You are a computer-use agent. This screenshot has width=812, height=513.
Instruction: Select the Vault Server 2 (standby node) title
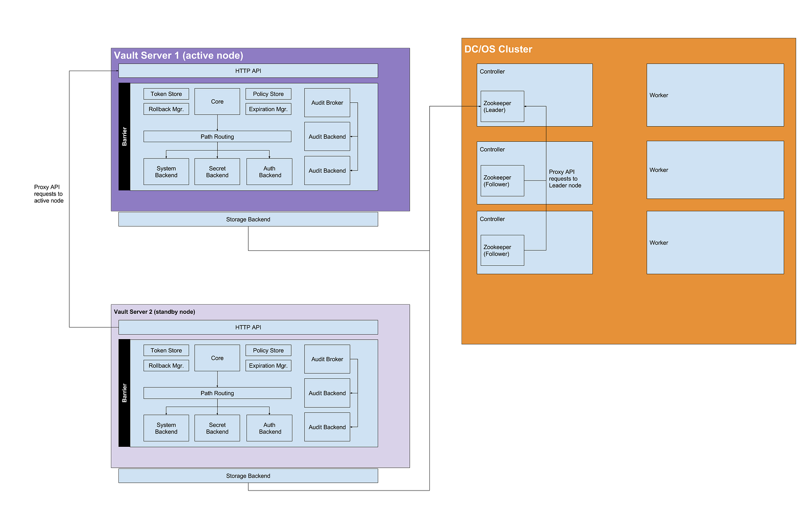tap(155, 312)
